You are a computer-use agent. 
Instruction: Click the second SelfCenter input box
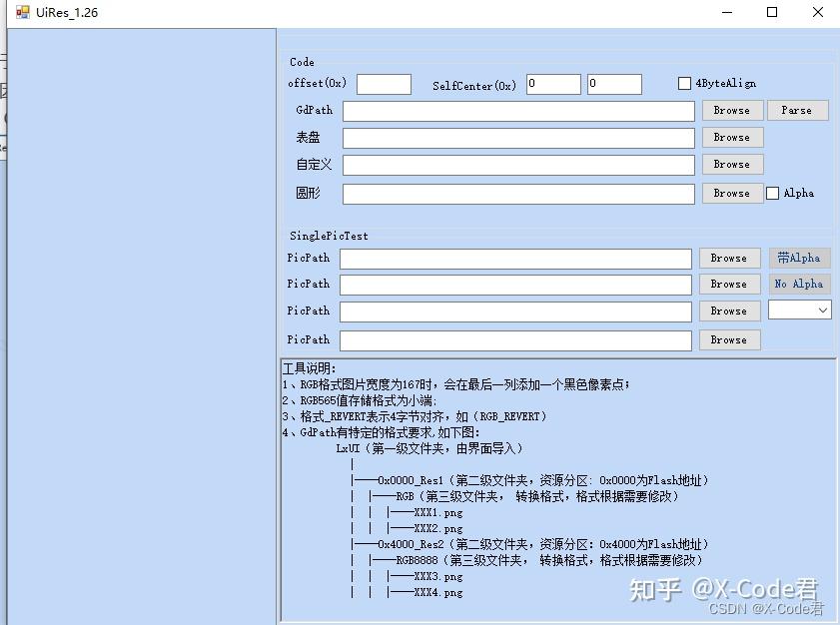[x=614, y=84]
